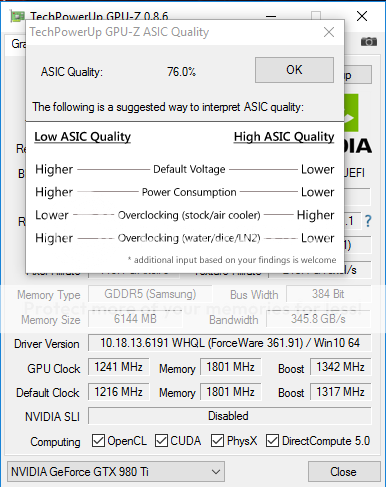This screenshot has height=487, width=386.
Task: Click the Memory Type GDDR5 (Samsung) field
Action: [x=150, y=294]
